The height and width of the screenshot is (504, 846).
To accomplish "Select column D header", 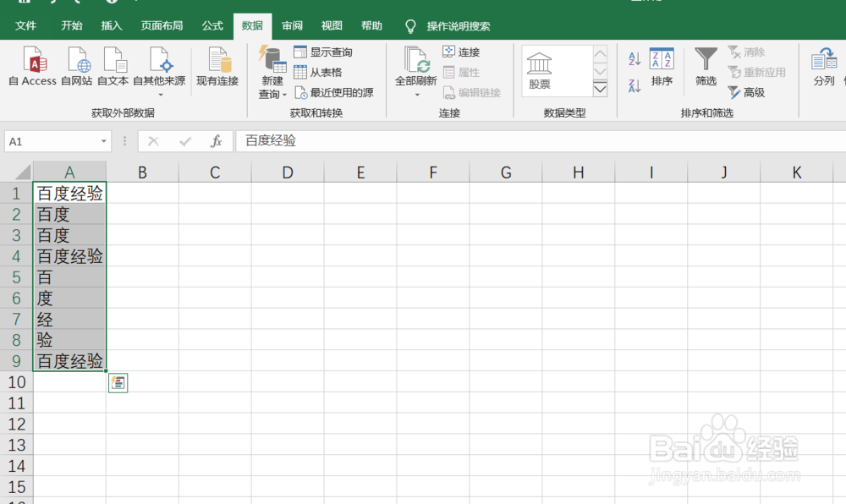I will click(288, 173).
